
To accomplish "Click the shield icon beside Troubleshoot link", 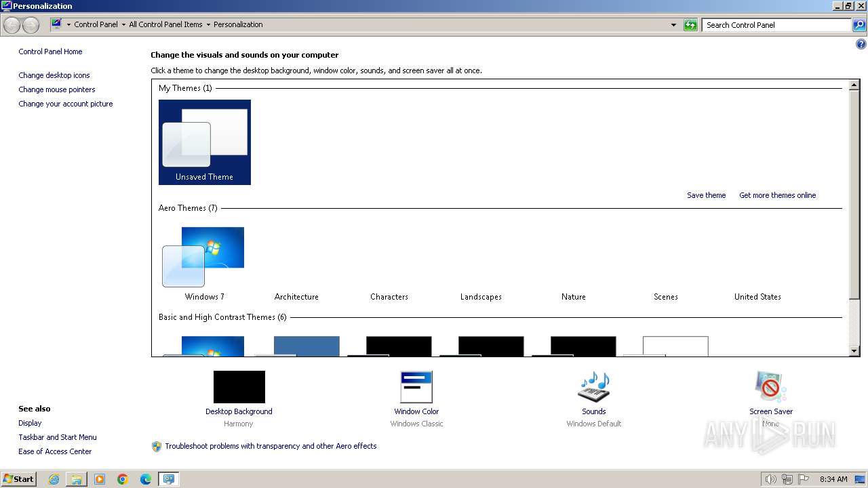I will click(157, 446).
